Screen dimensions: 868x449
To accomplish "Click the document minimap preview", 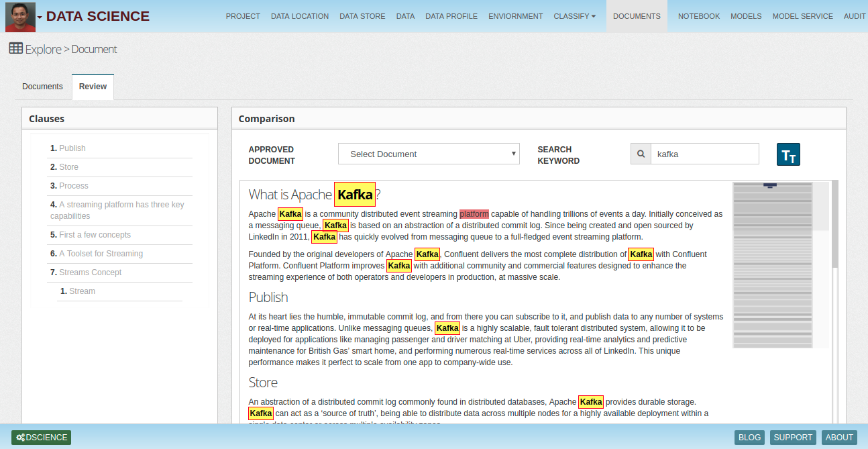I will pyautogui.click(x=773, y=264).
